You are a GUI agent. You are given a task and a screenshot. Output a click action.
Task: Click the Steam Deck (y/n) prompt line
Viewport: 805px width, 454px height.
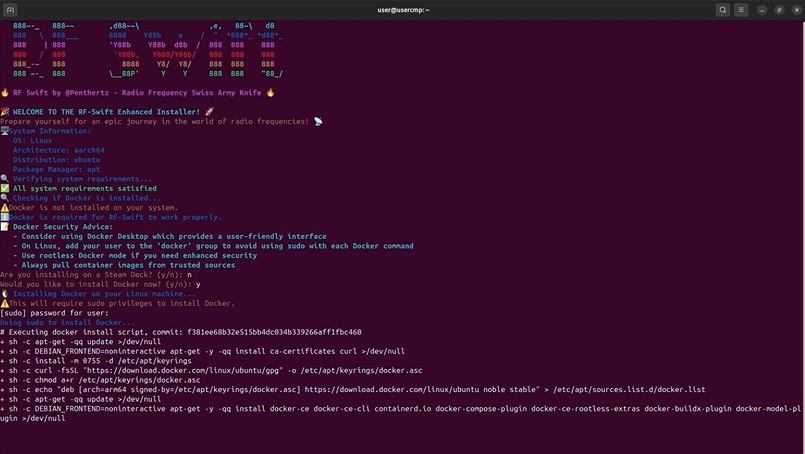pyautogui.click(x=96, y=275)
